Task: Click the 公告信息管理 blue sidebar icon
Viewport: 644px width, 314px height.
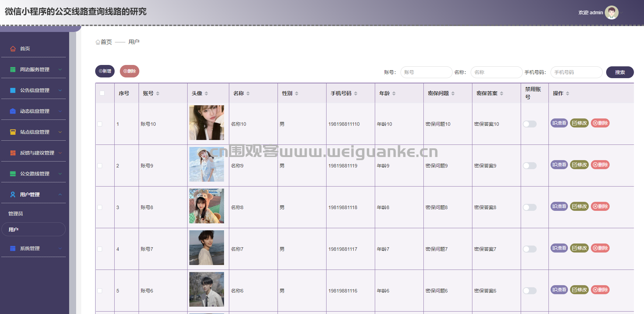Action: click(13, 90)
